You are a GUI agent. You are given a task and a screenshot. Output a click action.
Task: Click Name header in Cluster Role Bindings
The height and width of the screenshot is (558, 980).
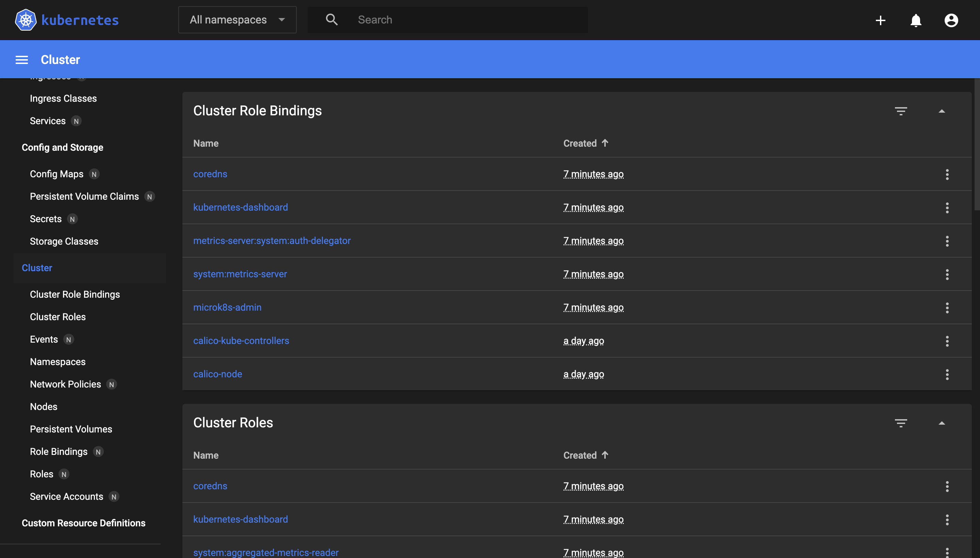pyautogui.click(x=206, y=143)
